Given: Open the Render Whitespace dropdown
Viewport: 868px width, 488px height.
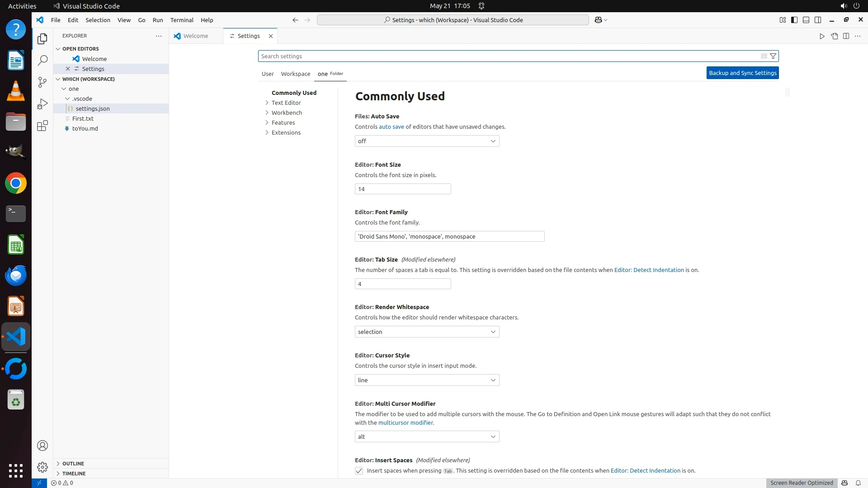Looking at the screenshot, I should [x=427, y=332].
